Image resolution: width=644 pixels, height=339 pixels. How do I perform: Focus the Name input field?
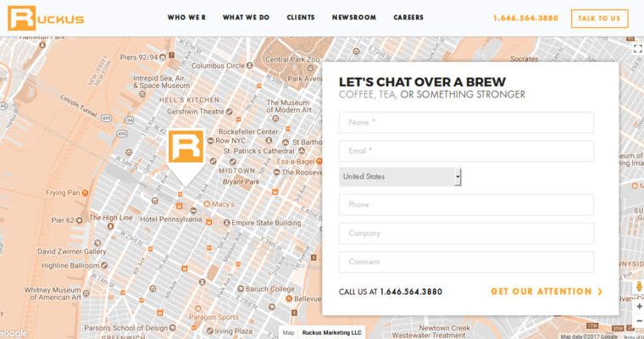(x=466, y=122)
